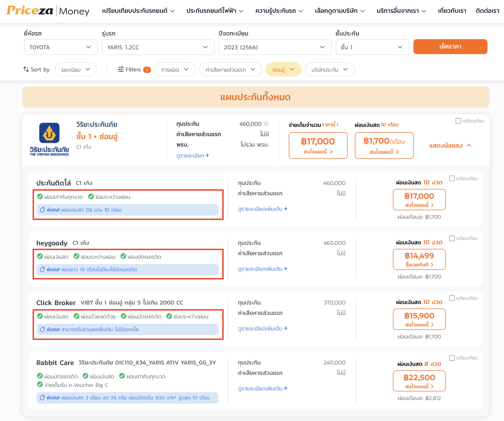Select the ฿17,000 plan from ประกันติดโล่
This screenshot has height=421, width=504.
tap(419, 200)
